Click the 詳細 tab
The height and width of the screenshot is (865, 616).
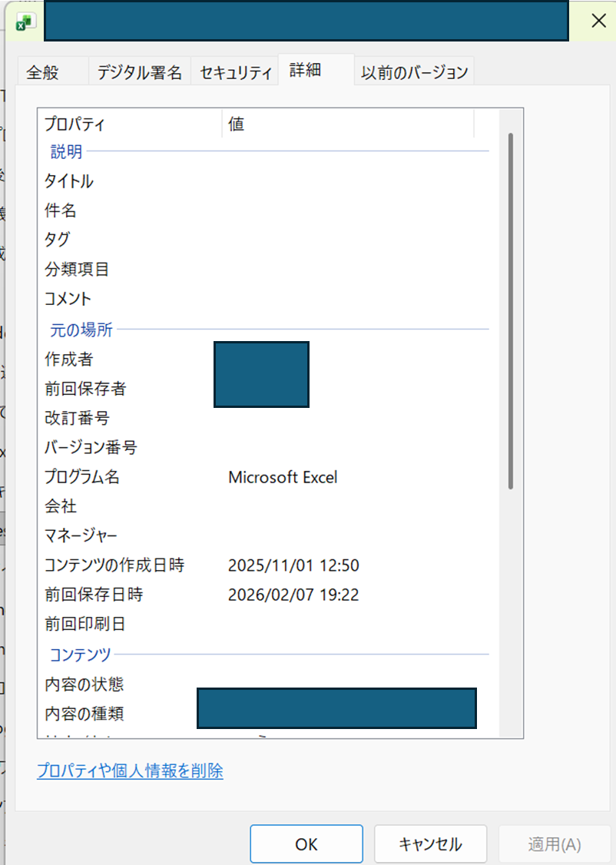[305, 71]
